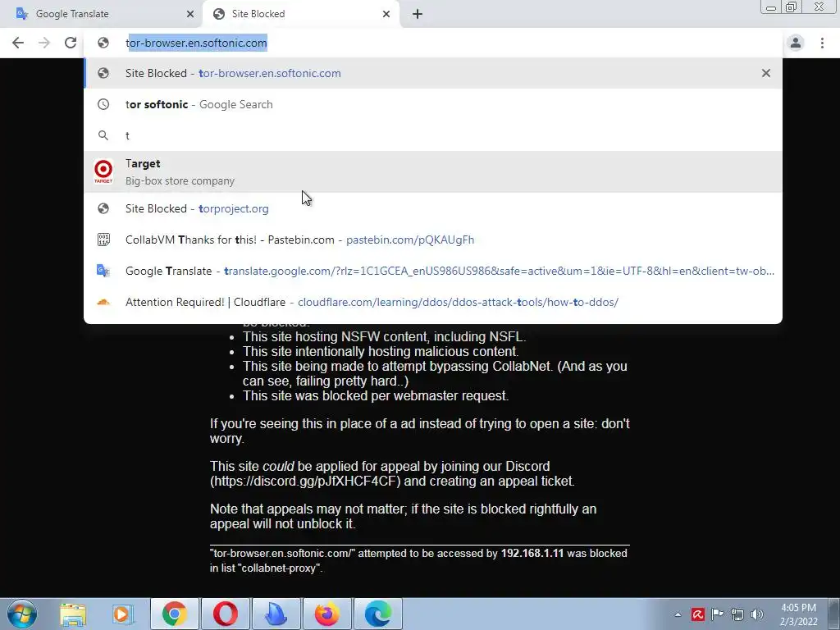840x630 pixels.
Task: Switch to the Google Translate tab
Action: (101, 14)
